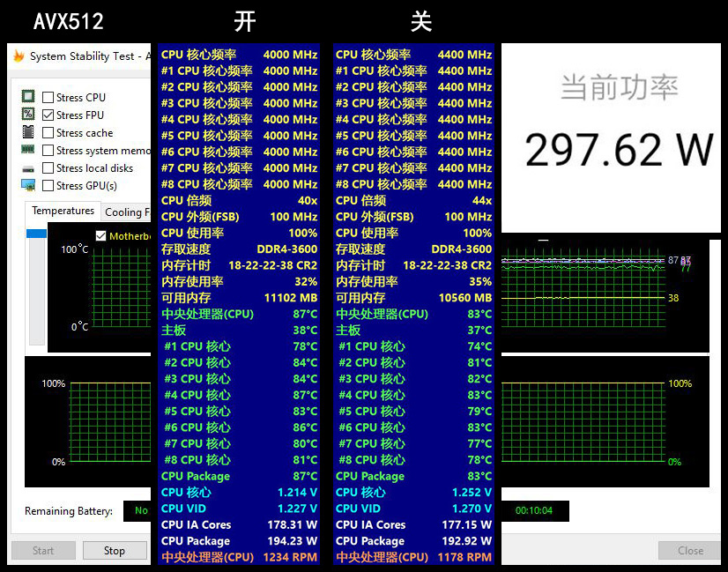
Task: Click the CPU chip icon beside Stress CPU
Action: click(28, 97)
